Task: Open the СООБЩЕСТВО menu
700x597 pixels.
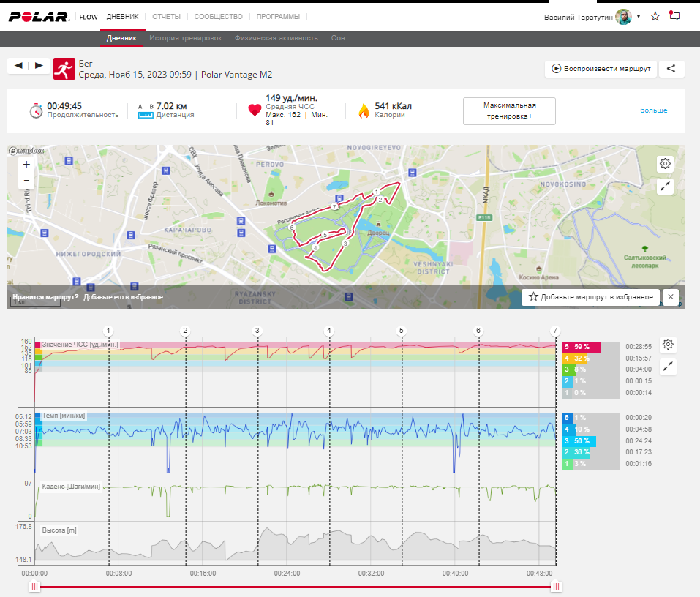Action: point(218,17)
